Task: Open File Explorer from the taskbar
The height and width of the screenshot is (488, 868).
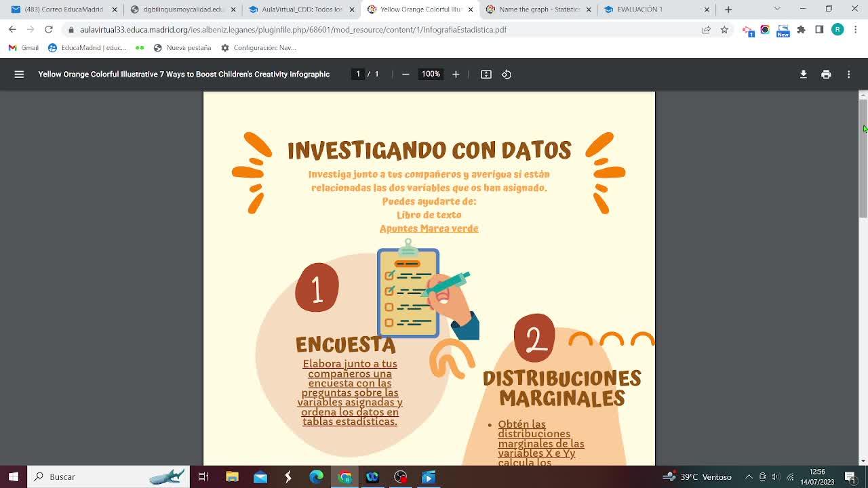Action: (232, 476)
